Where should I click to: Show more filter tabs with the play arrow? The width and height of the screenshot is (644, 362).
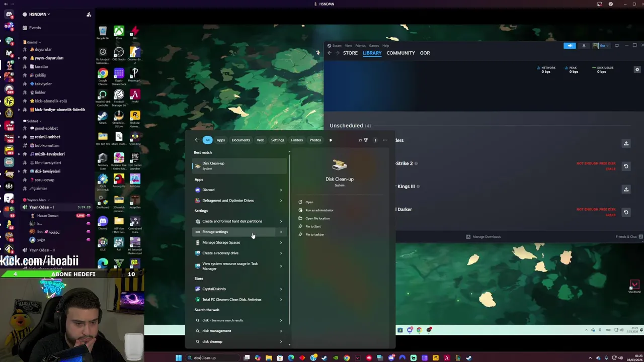pyautogui.click(x=331, y=140)
